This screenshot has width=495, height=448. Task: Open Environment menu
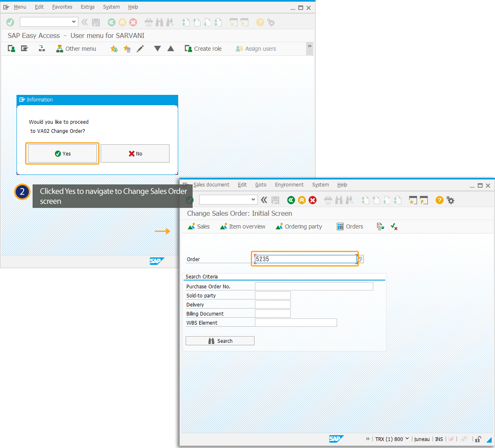(289, 185)
